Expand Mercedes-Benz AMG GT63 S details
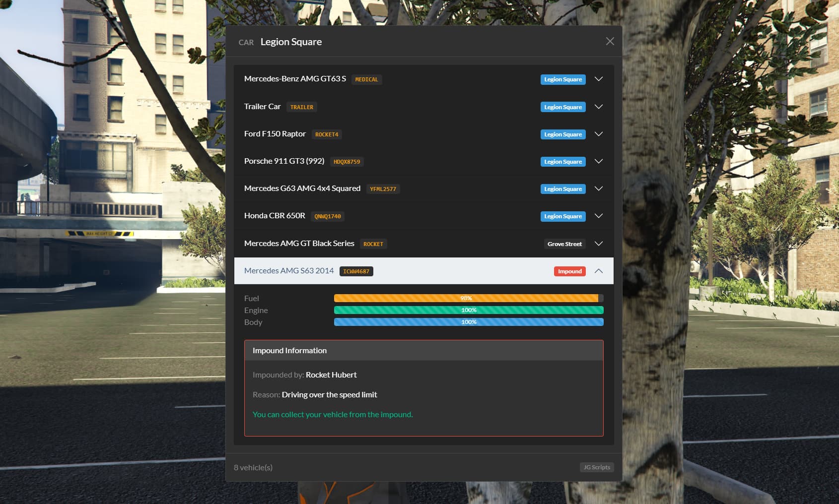839x504 pixels. 599,79
